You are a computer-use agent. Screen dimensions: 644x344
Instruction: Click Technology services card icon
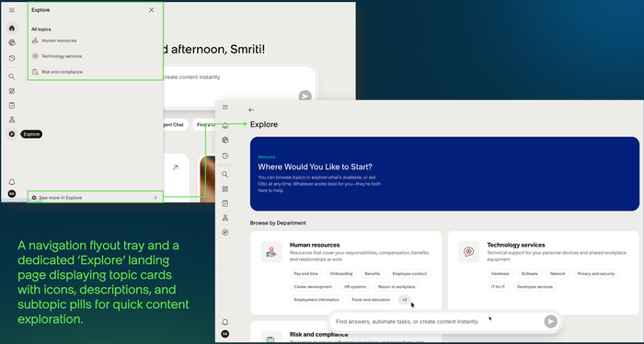pyautogui.click(x=468, y=252)
